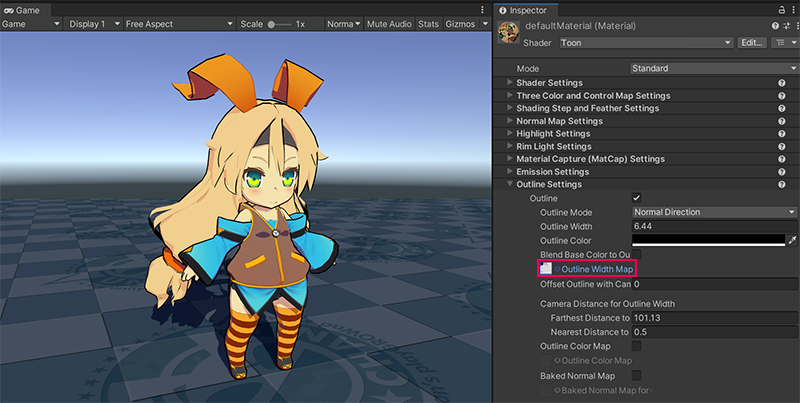Expand Highlight Settings foldout
The height and width of the screenshot is (403, 800).
pyautogui.click(x=509, y=133)
